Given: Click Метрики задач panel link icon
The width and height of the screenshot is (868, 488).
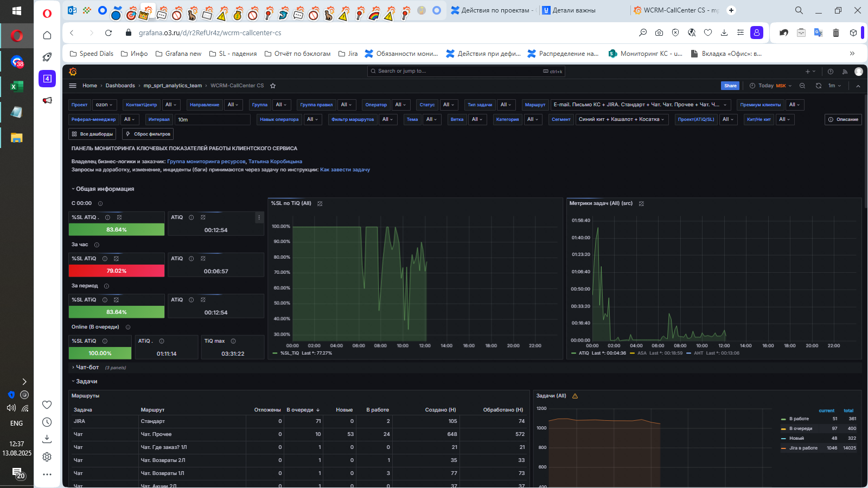Looking at the screenshot, I should tap(641, 203).
